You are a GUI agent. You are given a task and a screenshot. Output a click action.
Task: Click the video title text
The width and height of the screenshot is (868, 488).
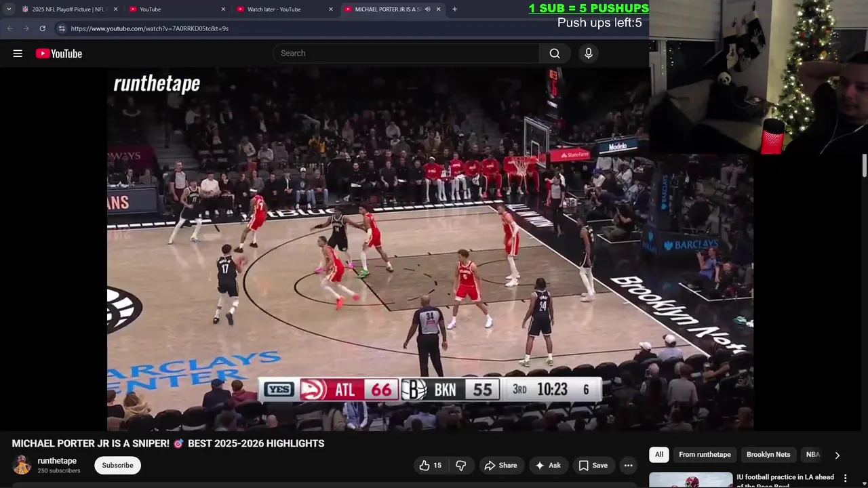(168, 443)
